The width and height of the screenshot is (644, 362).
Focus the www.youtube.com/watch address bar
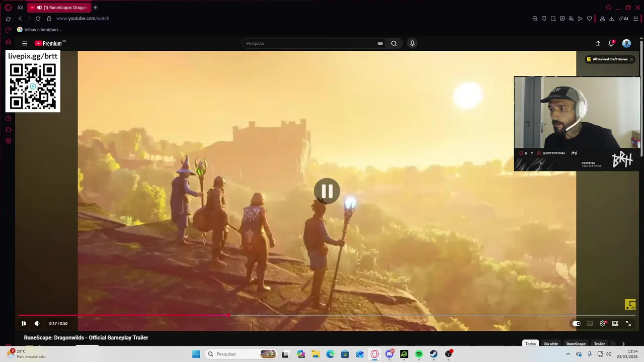tap(83, 19)
